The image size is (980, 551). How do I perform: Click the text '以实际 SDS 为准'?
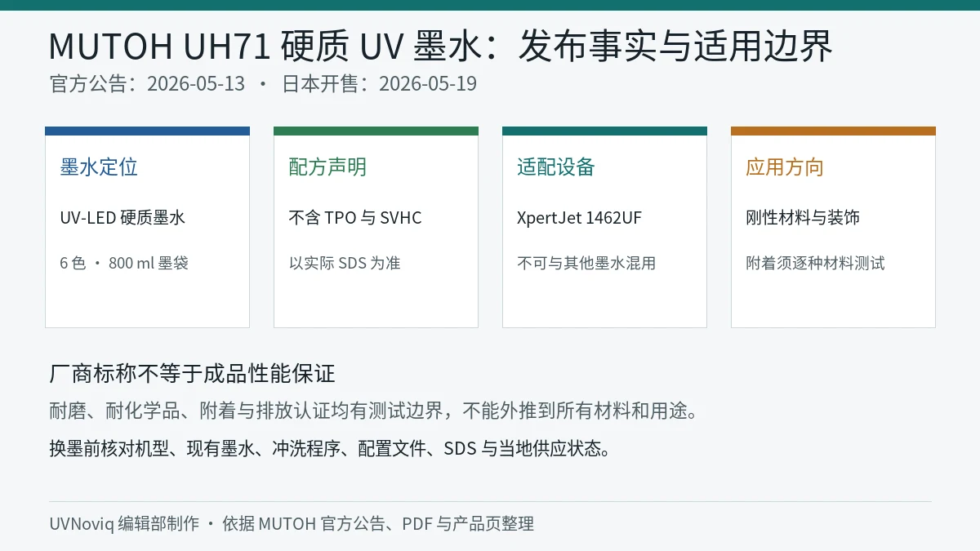(x=345, y=264)
